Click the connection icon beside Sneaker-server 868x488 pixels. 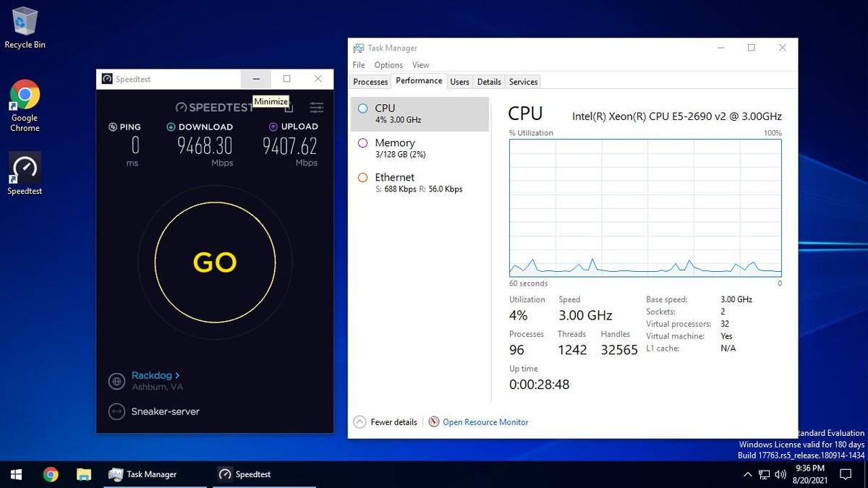(x=116, y=411)
